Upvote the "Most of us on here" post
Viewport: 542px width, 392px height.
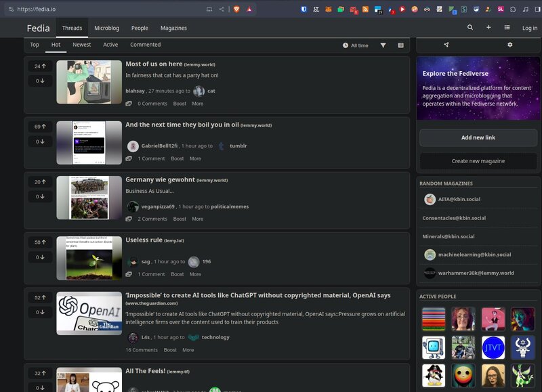40,66
